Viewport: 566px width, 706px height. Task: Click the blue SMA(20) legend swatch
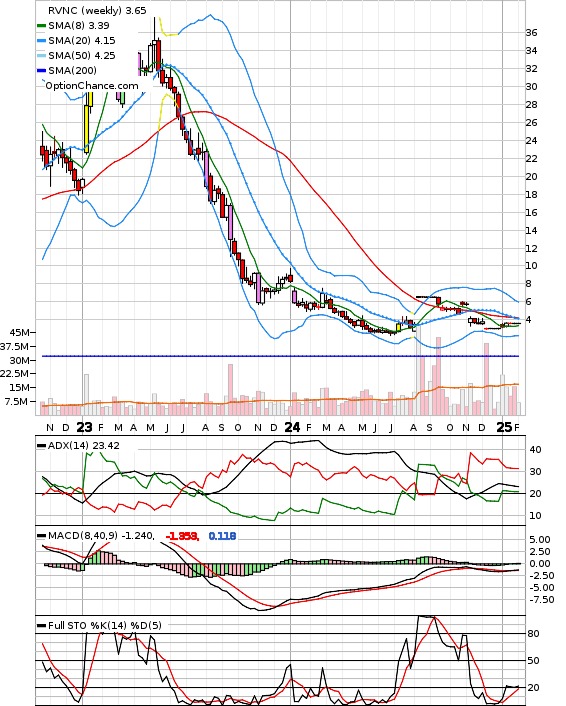coord(41,41)
